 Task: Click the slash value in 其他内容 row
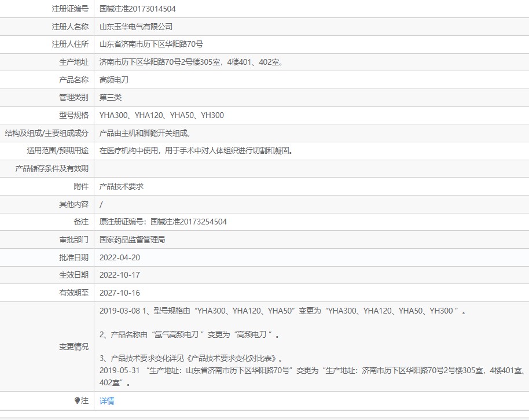(101, 204)
